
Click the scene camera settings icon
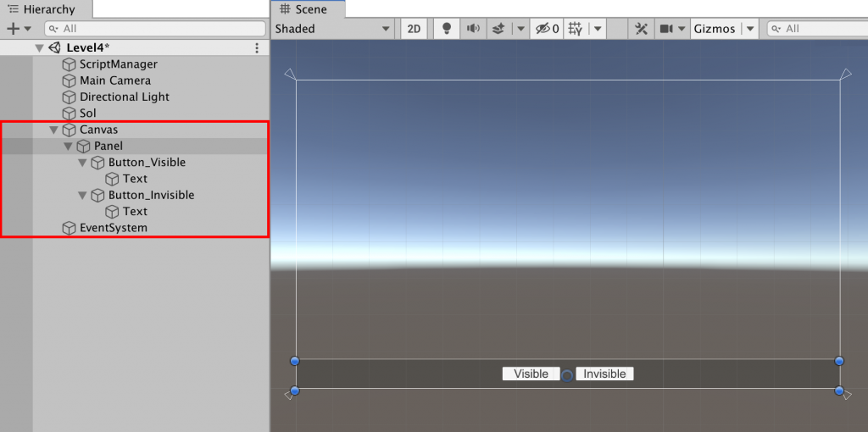(x=667, y=29)
